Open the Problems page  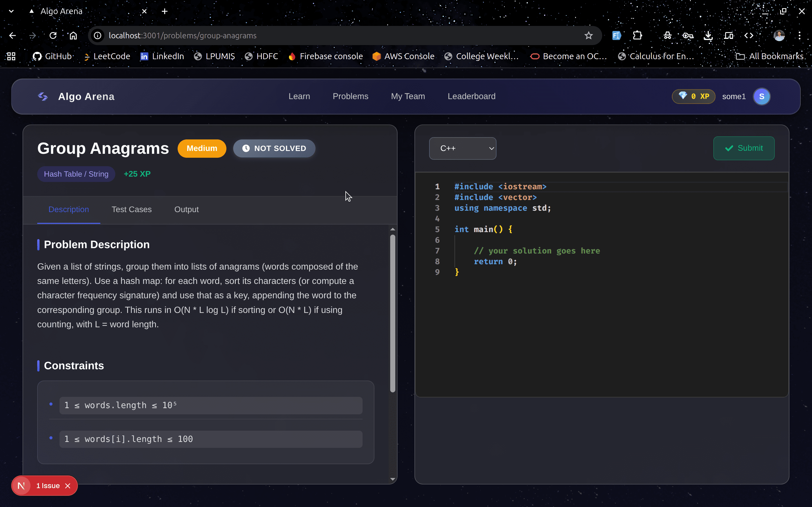pyautogui.click(x=350, y=96)
